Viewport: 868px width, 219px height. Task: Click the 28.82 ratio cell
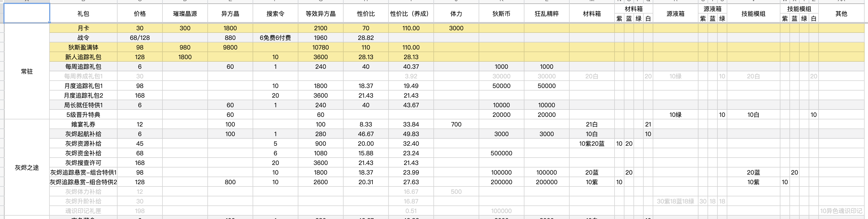pos(366,38)
